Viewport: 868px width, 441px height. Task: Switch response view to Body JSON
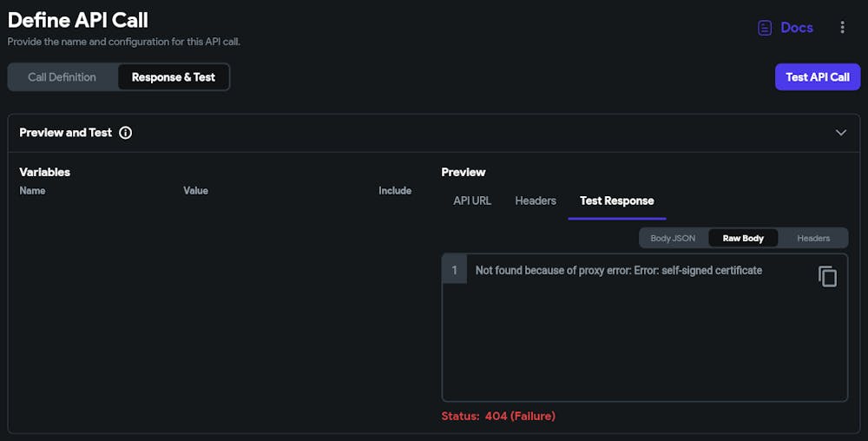pyautogui.click(x=673, y=238)
